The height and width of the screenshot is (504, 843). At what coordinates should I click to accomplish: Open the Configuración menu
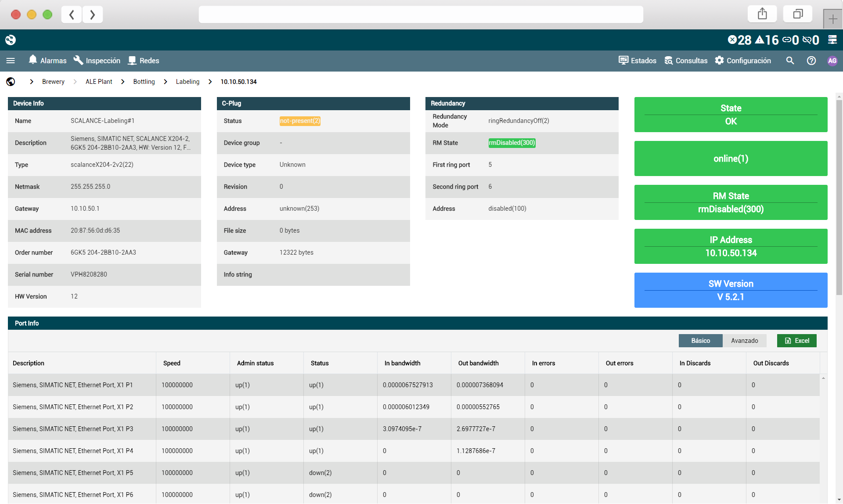pyautogui.click(x=743, y=61)
